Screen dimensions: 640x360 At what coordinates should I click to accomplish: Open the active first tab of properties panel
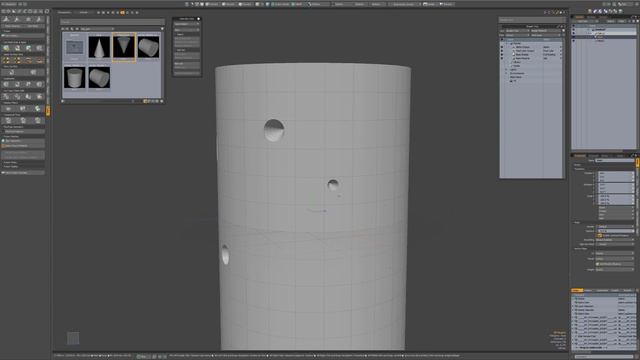[579, 156]
